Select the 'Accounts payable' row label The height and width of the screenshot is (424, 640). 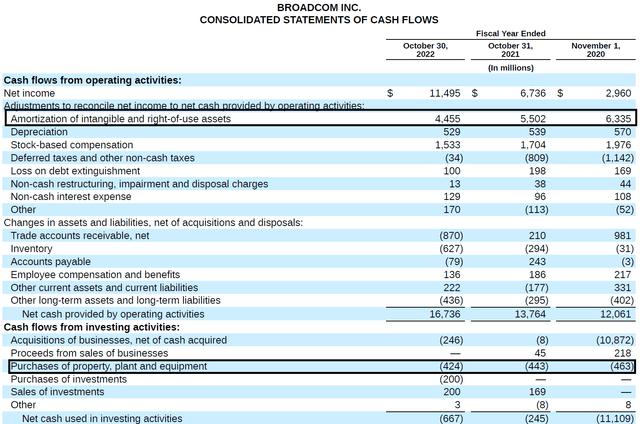click(x=51, y=262)
